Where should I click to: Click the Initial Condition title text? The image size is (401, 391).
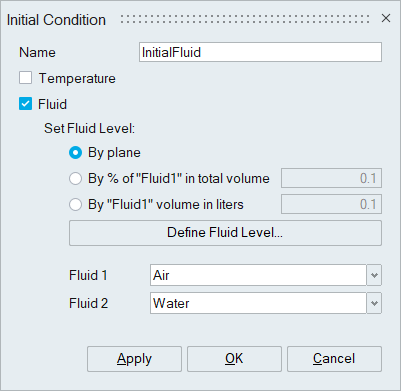click(56, 20)
